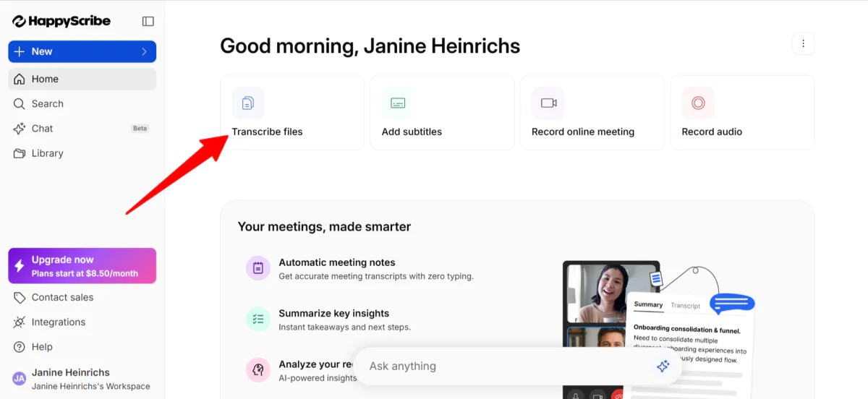Click the lightning bolt upgrade icon

tap(20, 266)
